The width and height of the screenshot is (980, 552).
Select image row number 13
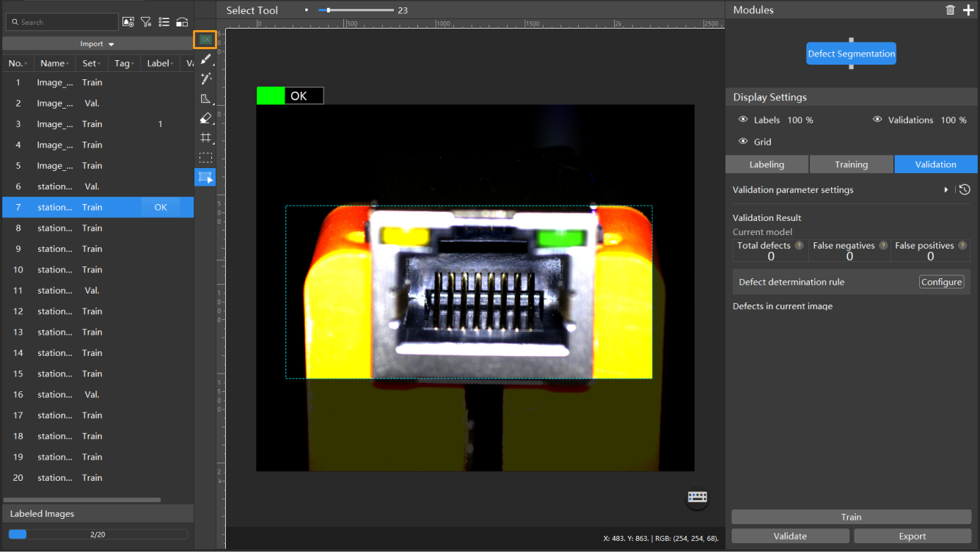coord(98,332)
